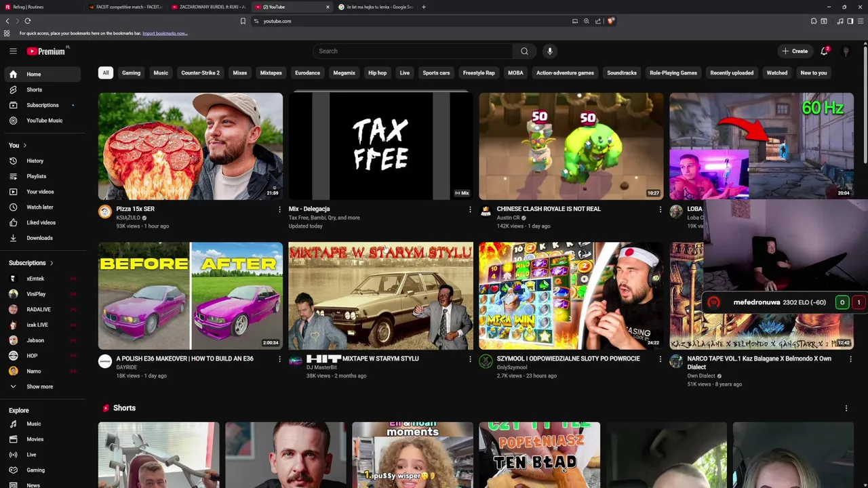The height and width of the screenshot is (488, 868).
Task: Select the Recently uploaded filter chip
Action: coord(732,73)
